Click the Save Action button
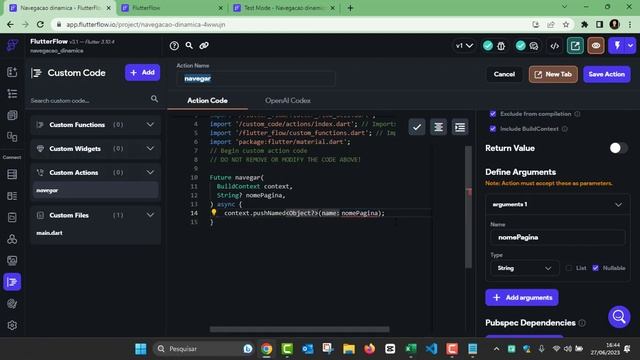Screen dimensions: 640x360 click(607, 74)
